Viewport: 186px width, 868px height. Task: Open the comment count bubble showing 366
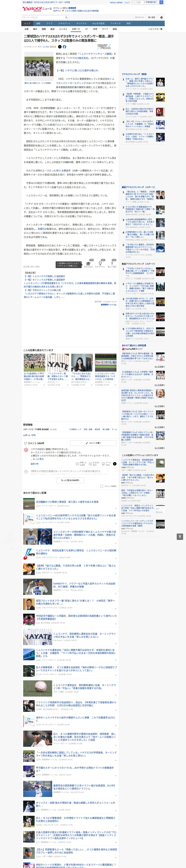46,47
